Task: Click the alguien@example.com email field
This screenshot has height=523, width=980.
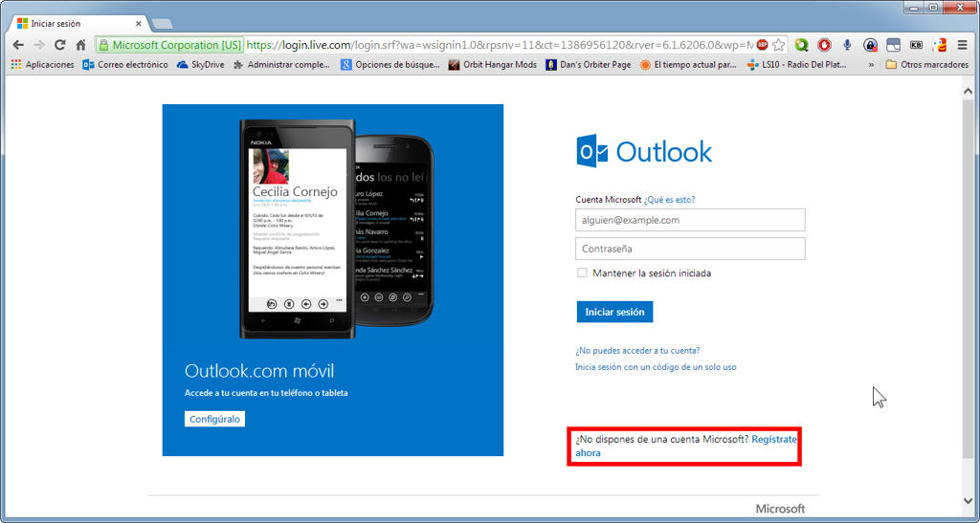Action: (690, 220)
